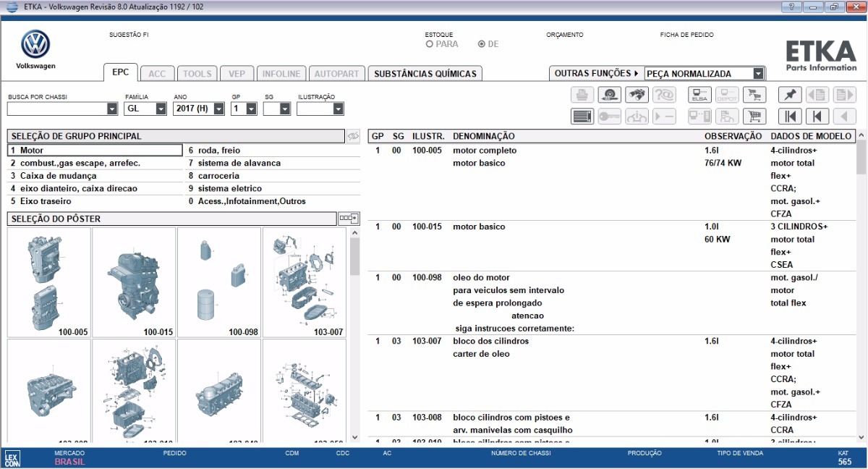
Task: Click the double shopping carts icon
Action: click(754, 95)
